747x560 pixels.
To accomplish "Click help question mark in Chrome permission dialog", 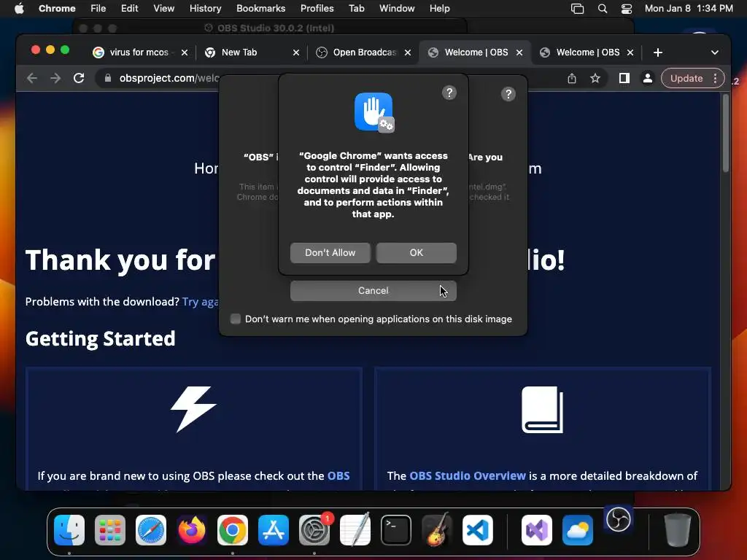I will point(449,93).
